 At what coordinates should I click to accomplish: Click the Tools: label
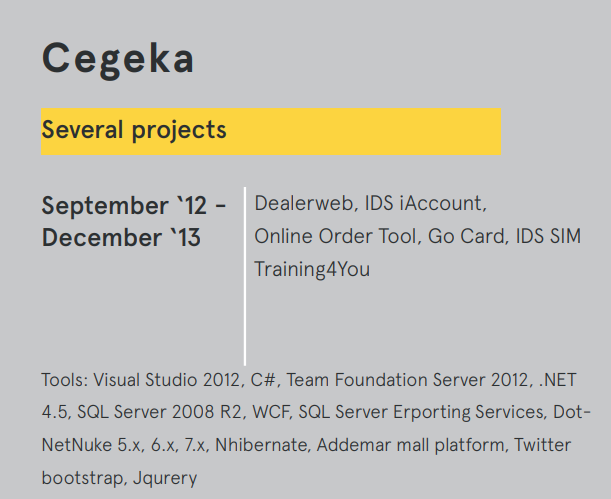tap(65, 381)
